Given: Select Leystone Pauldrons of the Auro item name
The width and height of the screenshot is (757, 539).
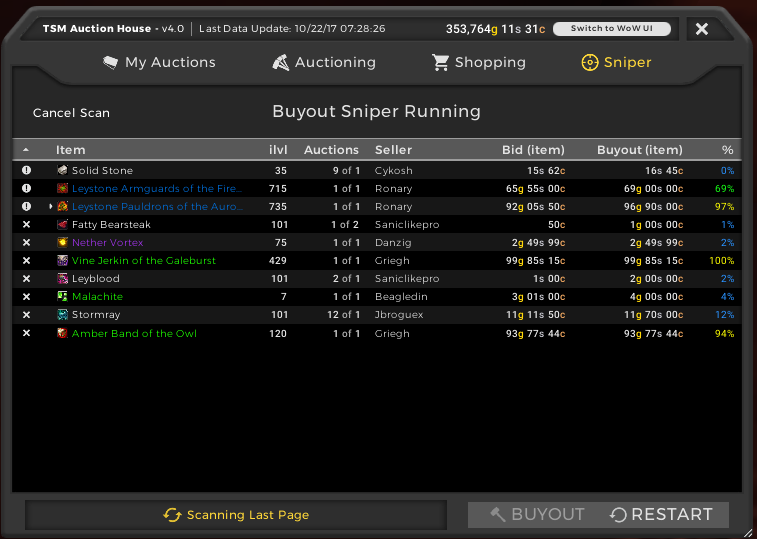Looking at the screenshot, I should coord(157,206).
